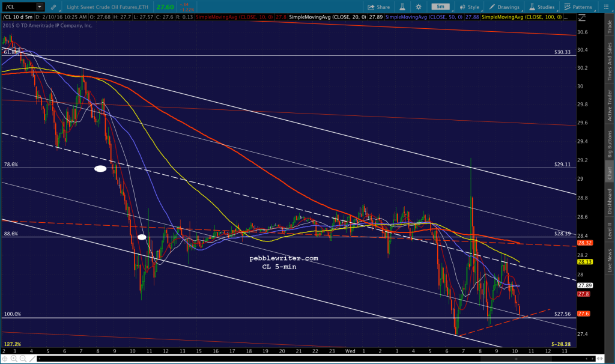This screenshot has width=615, height=364.
Task: Click the 88.6% retracement label
Action: pos(11,234)
